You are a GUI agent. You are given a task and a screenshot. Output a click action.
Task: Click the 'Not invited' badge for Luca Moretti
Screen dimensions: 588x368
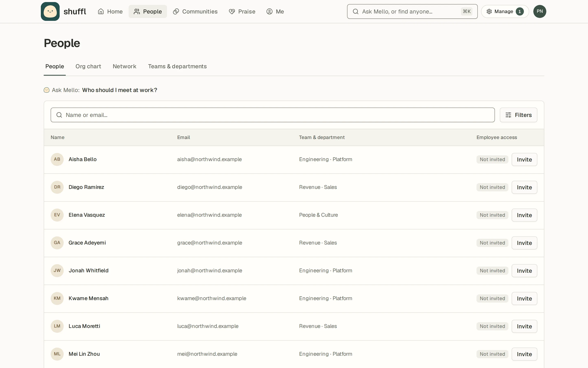tap(492, 326)
